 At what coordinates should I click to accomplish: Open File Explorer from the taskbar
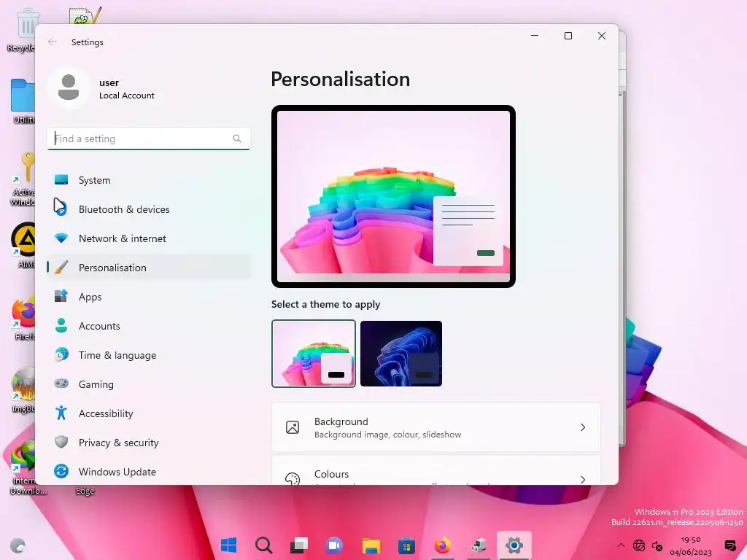point(371,545)
